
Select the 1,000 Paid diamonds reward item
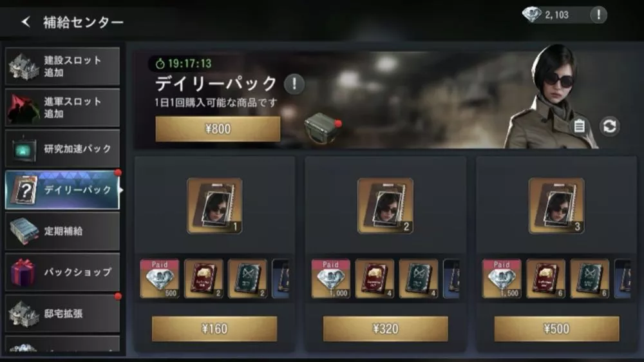330,278
